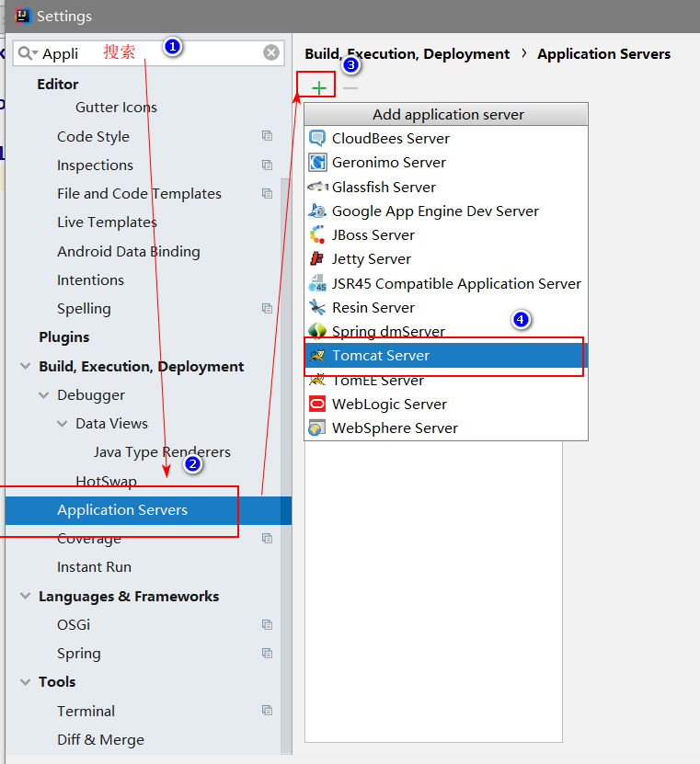
Task: Click the JSR45 Compatible server icon
Action: (317, 283)
